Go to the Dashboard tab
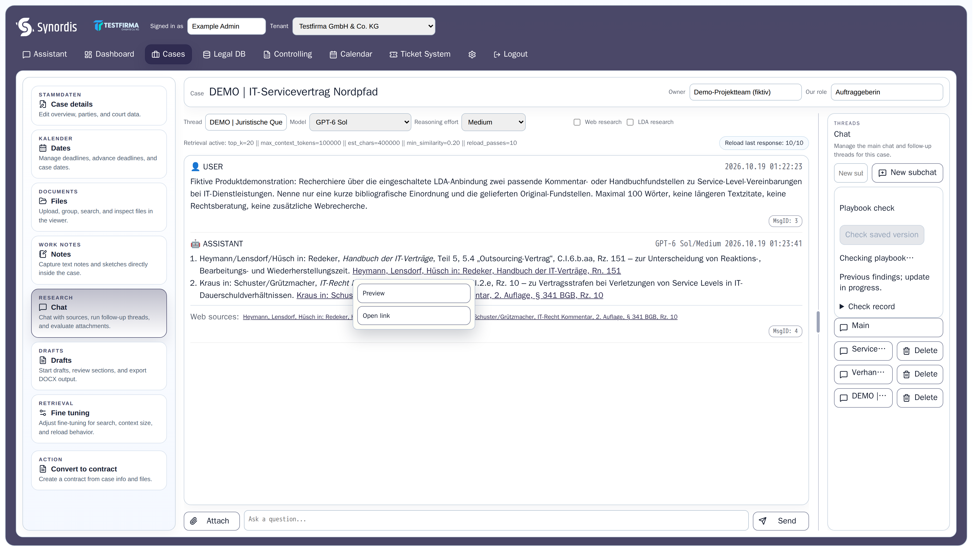This screenshot has width=980, height=551. [110, 55]
